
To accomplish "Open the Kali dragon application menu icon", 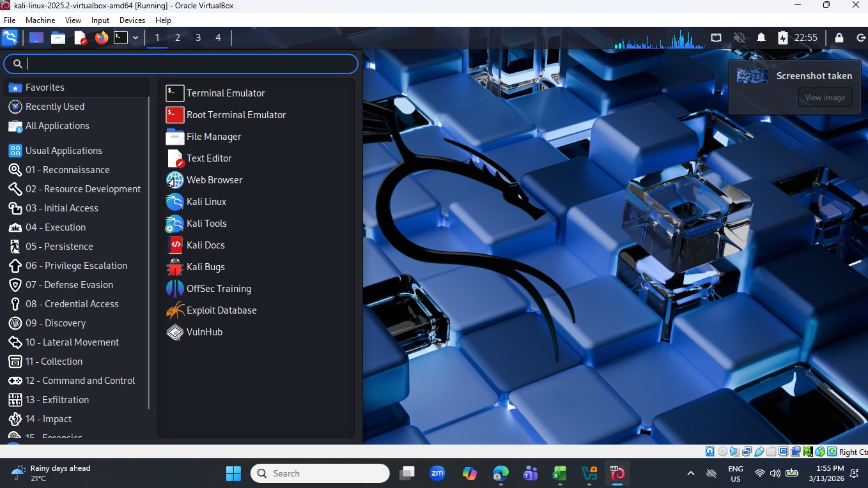I will [10, 38].
